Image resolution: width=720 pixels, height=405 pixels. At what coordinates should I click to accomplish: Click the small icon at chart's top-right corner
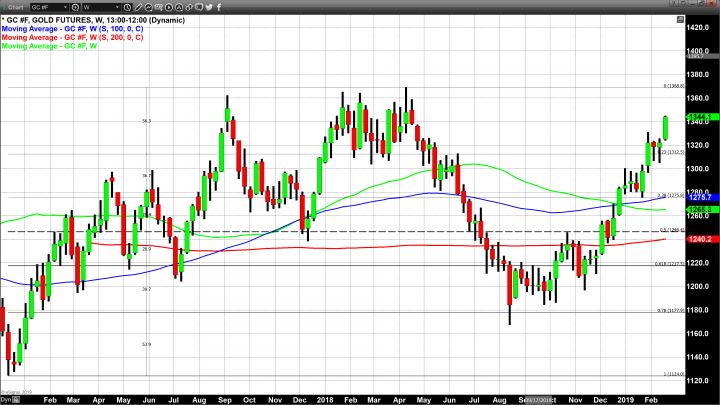pyautogui.click(x=680, y=19)
